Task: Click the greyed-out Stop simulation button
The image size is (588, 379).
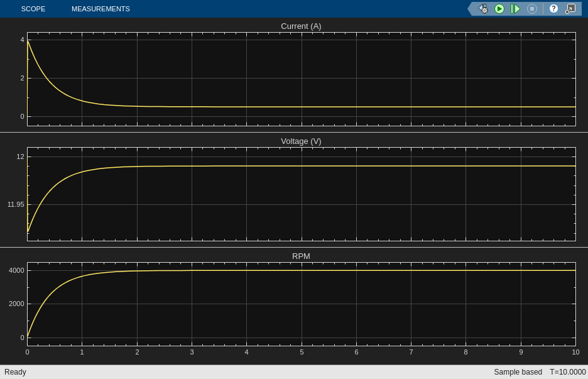Action: 531,9
